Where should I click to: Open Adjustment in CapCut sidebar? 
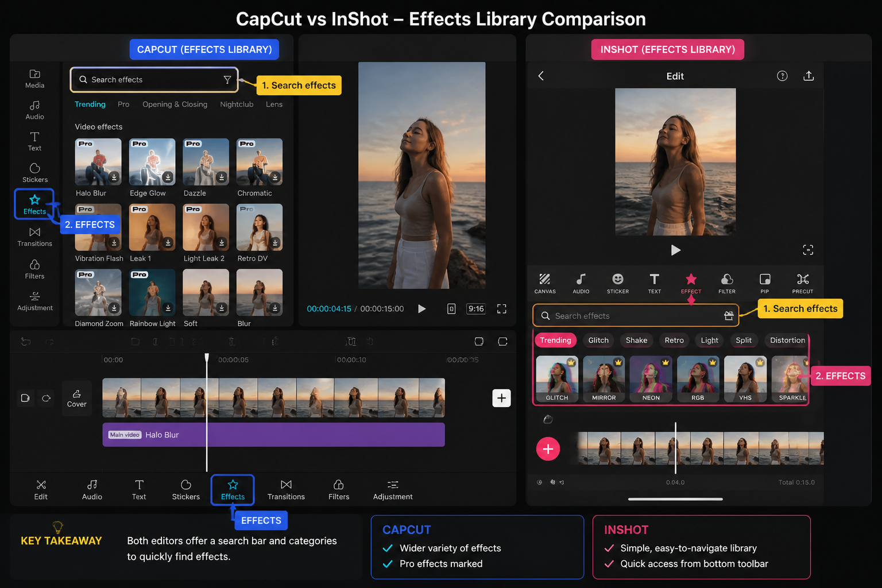[34, 301]
